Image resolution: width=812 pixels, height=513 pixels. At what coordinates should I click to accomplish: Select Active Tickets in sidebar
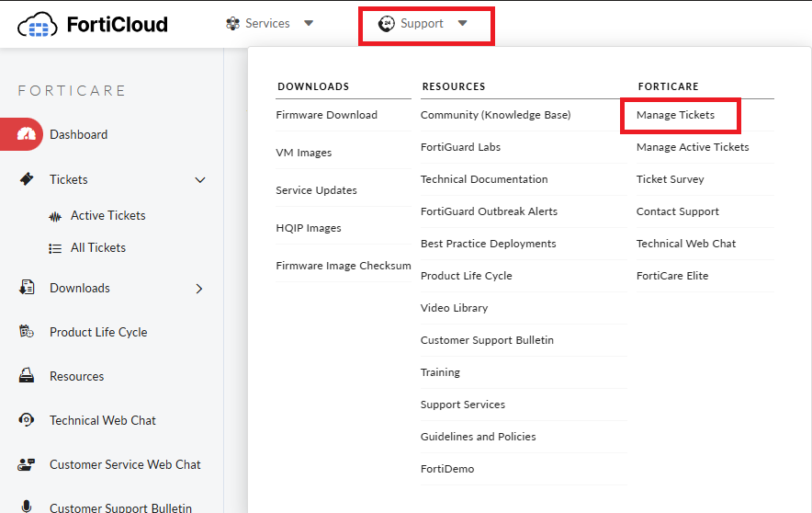107,215
